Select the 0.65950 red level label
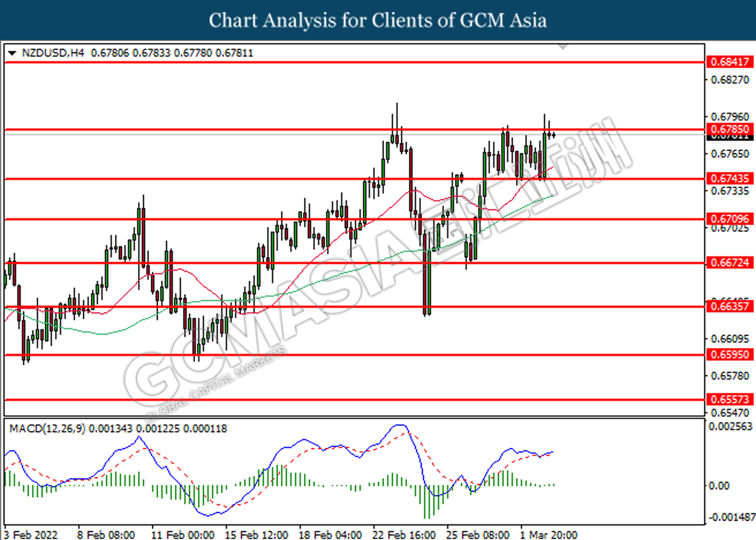The width and height of the screenshot is (756, 540). [730, 354]
